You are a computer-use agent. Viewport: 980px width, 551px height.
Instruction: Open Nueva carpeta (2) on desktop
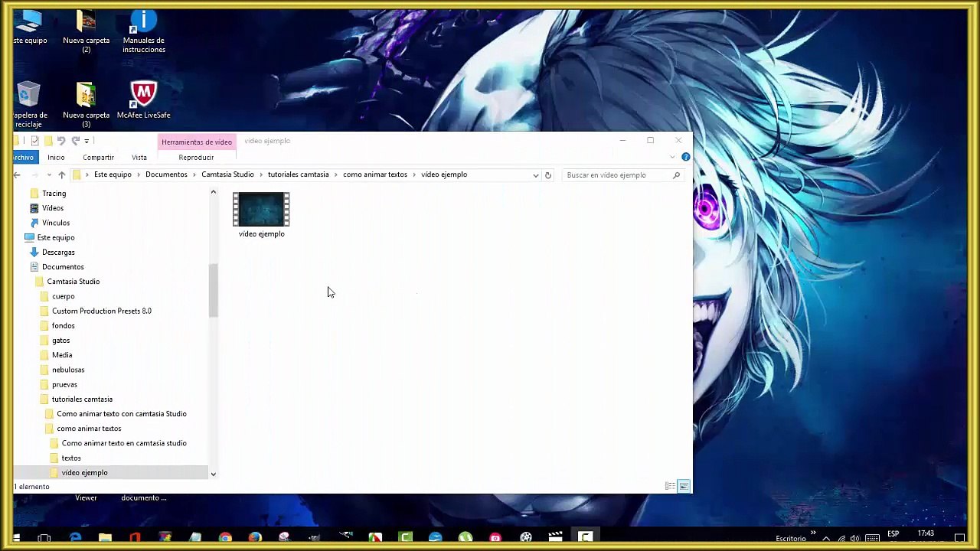pyautogui.click(x=86, y=32)
